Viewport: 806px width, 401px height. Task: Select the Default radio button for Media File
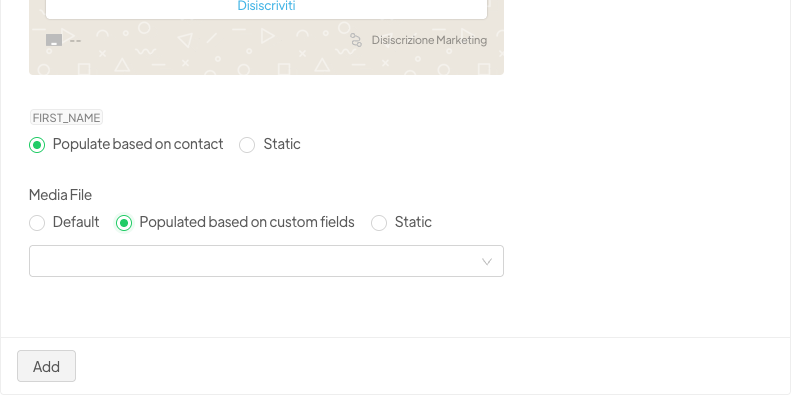pyautogui.click(x=37, y=223)
